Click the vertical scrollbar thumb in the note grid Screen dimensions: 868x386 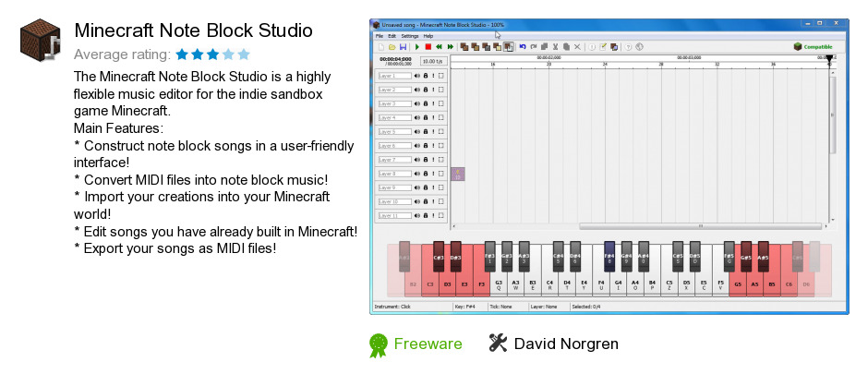[x=833, y=115]
